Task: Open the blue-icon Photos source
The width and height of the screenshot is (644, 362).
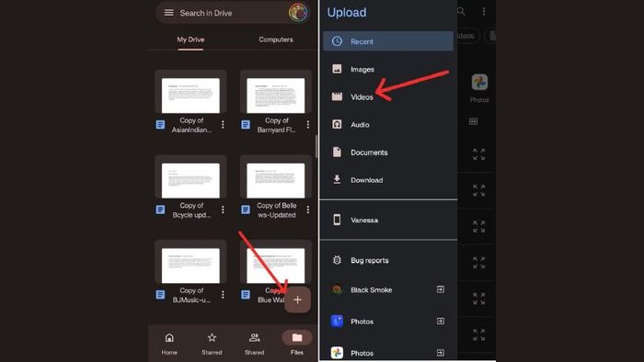Action: [x=388, y=322]
